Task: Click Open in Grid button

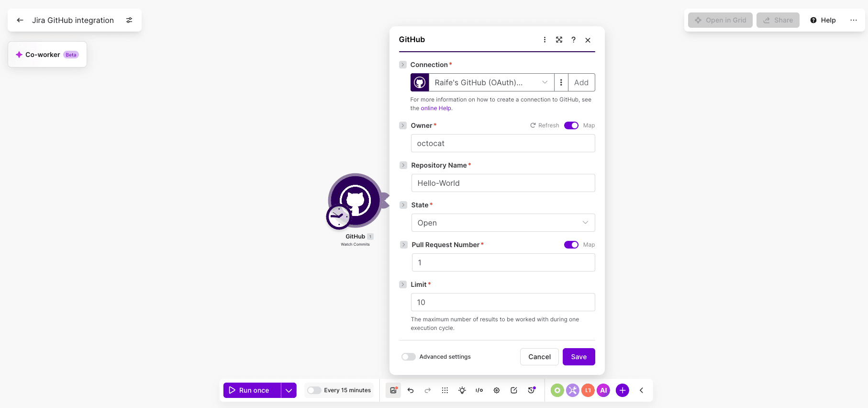Action: tap(720, 20)
